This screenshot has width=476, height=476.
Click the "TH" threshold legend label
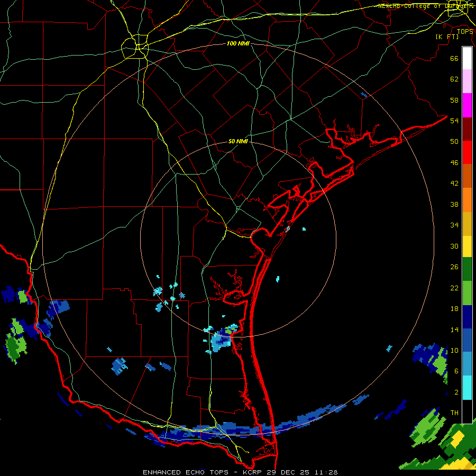tap(454, 413)
